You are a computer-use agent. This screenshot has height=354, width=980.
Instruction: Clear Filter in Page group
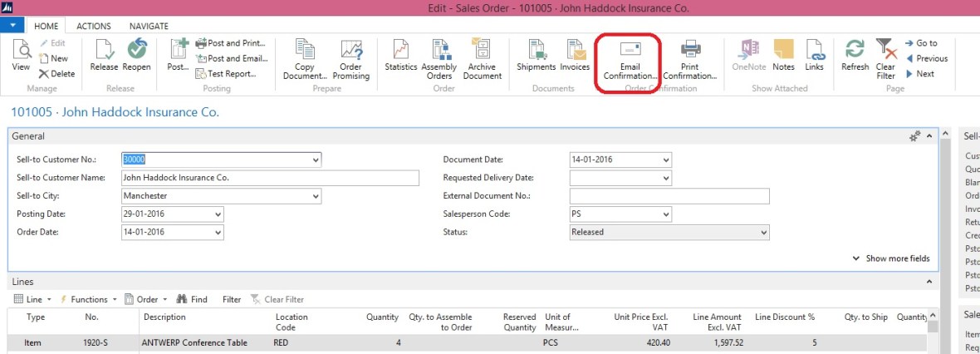885,60
